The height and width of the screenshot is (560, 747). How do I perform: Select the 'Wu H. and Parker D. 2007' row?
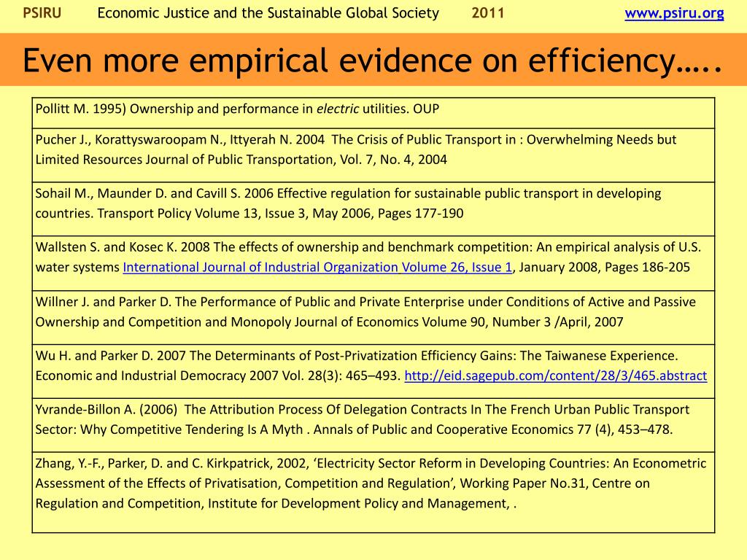(x=373, y=371)
